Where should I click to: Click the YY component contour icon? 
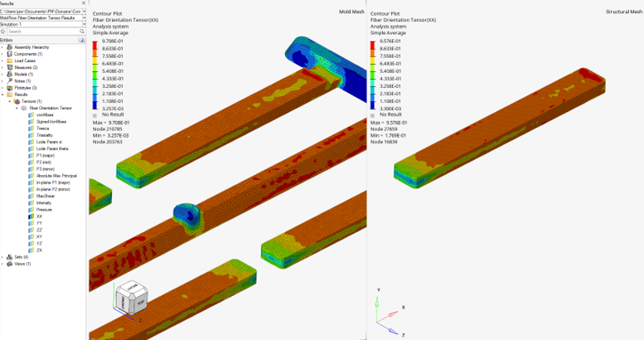tap(31, 223)
